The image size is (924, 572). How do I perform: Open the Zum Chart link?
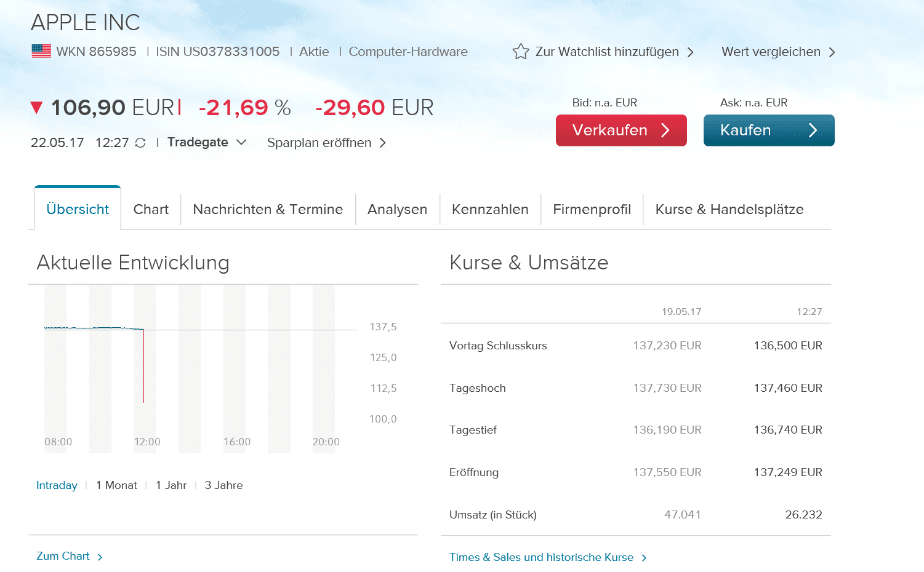(63, 556)
